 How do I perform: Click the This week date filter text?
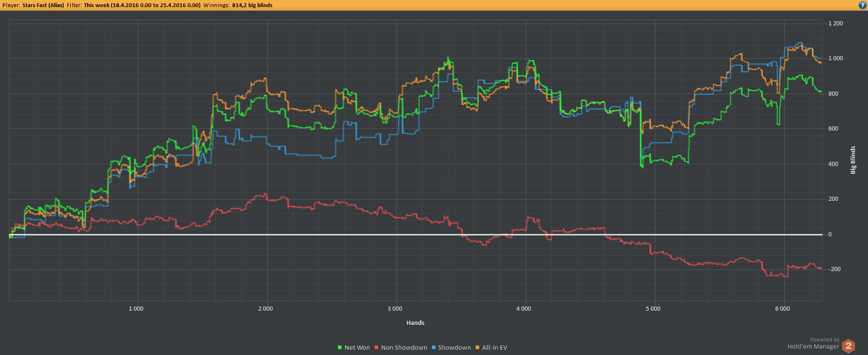142,5
